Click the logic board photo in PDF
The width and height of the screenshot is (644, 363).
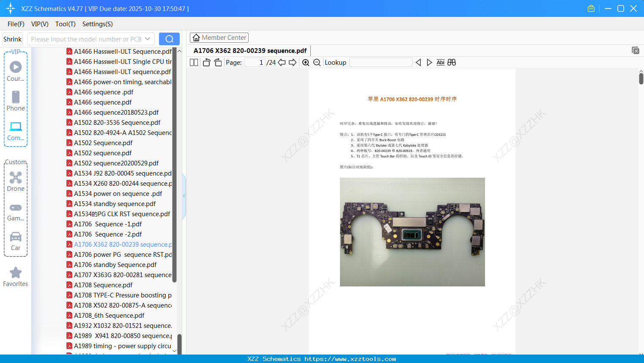(x=412, y=232)
